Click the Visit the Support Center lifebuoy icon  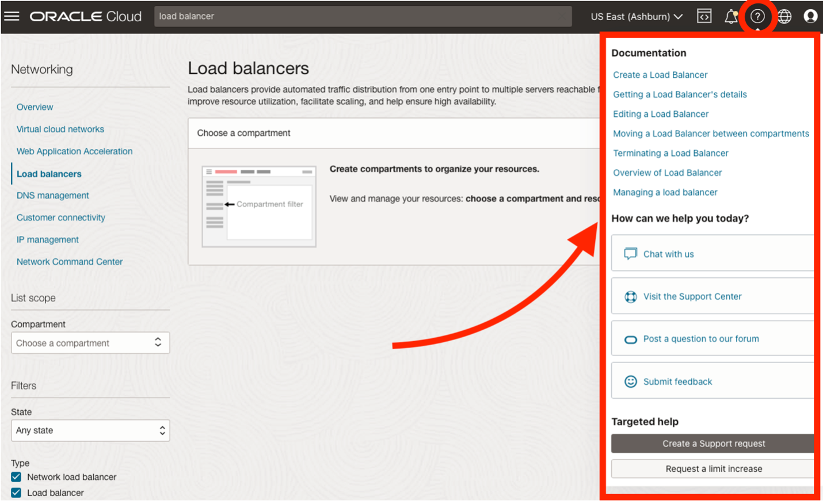[x=631, y=296]
